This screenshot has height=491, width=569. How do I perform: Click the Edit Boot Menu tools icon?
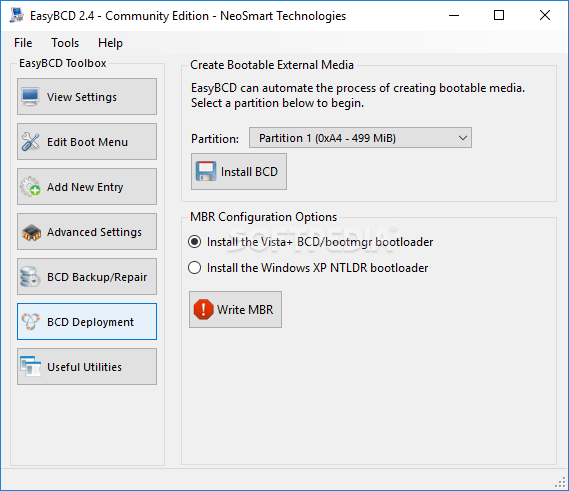click(30, 142)
